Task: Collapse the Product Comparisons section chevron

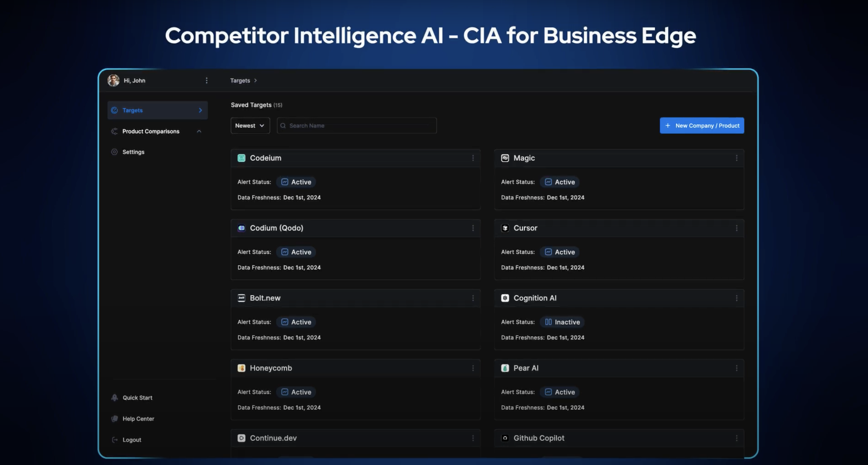Action: (199, 131)
